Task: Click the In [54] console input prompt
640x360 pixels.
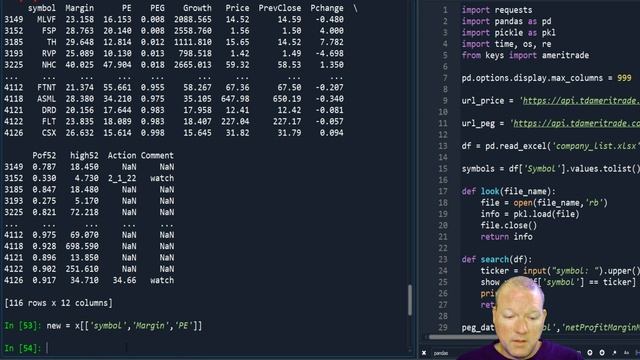Action: pos(23,348)
